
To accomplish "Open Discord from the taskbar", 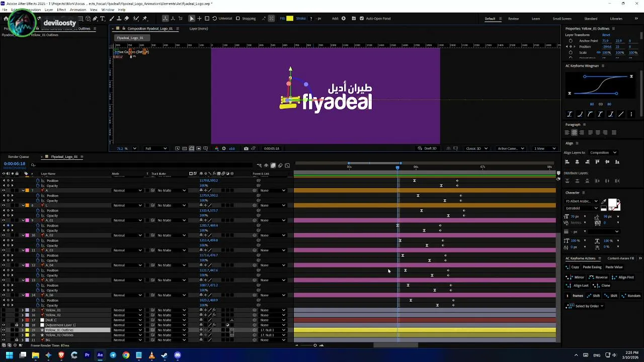I will click(177, 355).
